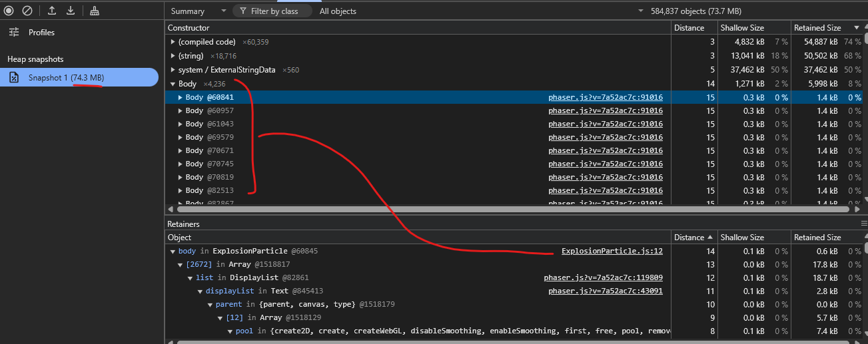Screen dimensions: 868x344
Task: Expand the Body @61043 row
Action: [x=181, y=124]
